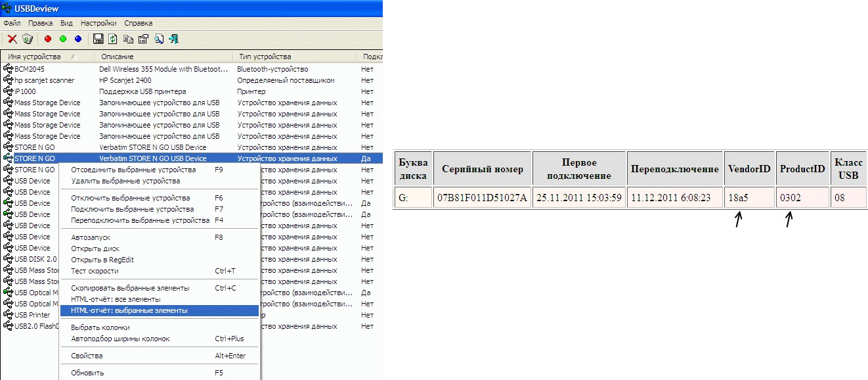Select the 'hp scanjet scanner' device row
Image resolution: width=868 pixels, height=380 pixels.
pos(44,80)
